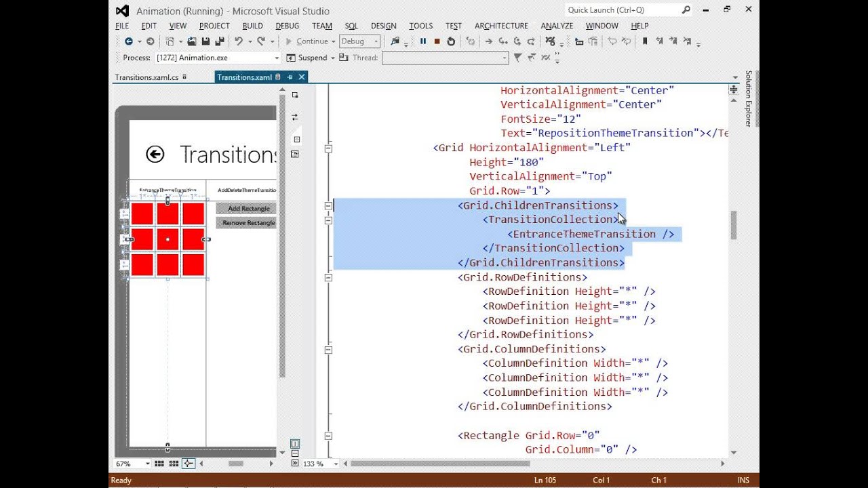Screen dimensions: 868x488
Task: Click the Remove Rectangle button in designer
Action: point(247,223)
